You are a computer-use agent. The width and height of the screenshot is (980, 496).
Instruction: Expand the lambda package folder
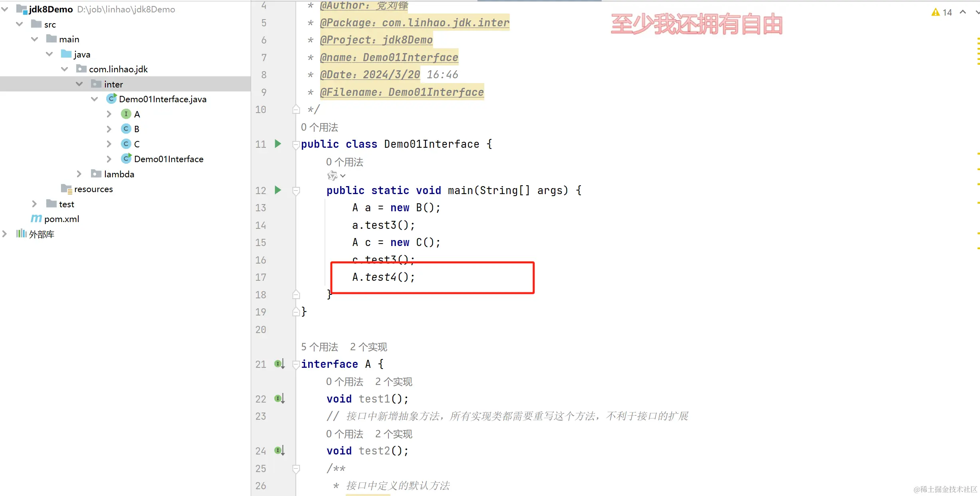79,174
